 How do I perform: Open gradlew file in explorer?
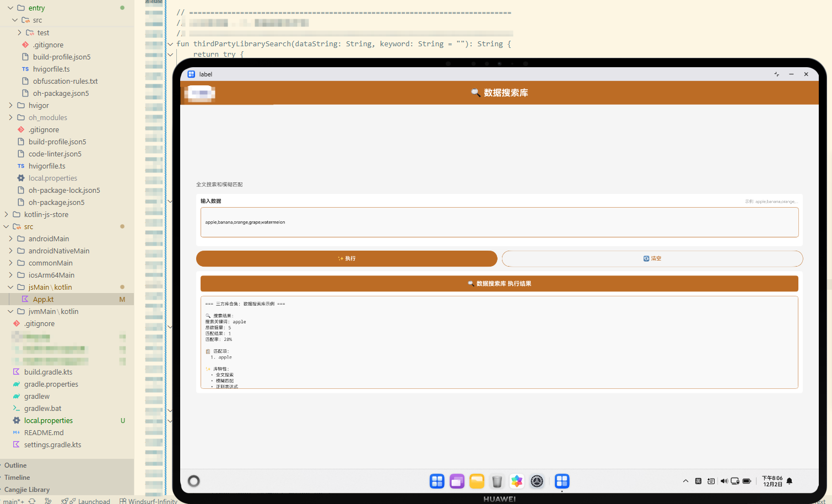click(x=37, y=396)
